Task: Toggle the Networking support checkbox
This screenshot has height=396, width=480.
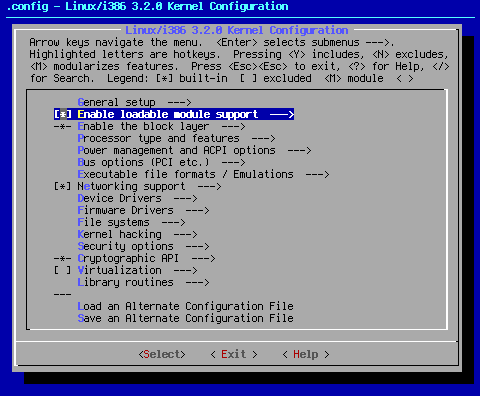Action: click(x=63, y=186)
